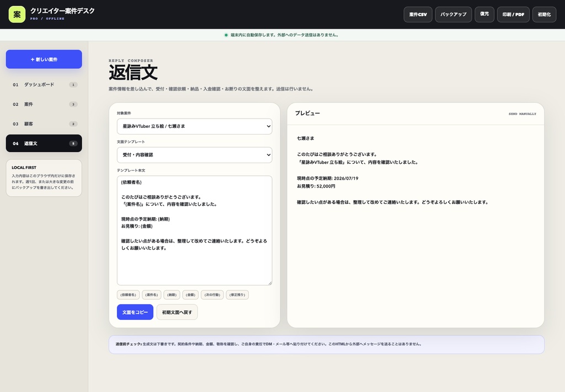Click the 初期化 reset button
Screen dimensions: 565x392
point(544,14)
